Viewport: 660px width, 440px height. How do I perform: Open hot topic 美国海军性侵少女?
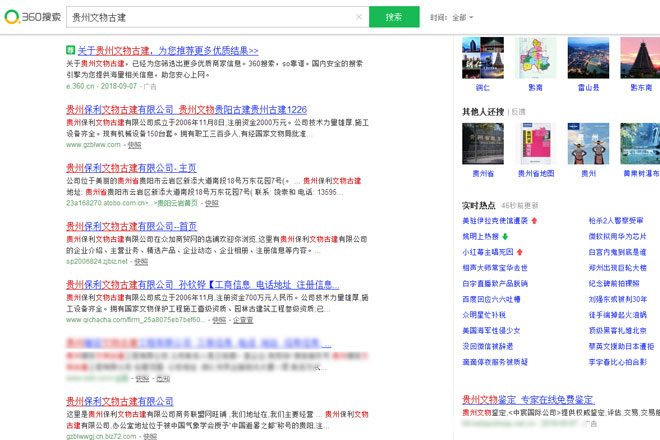(x=491, y=331)
